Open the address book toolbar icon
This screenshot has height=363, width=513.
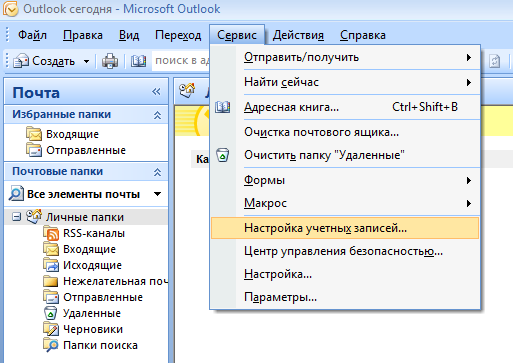[138, 61]
